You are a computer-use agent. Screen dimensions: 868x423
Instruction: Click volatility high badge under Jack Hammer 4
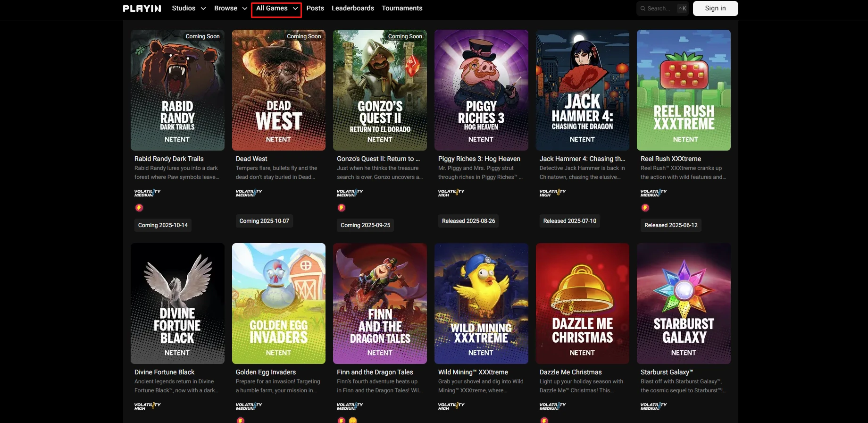[552, 193]
